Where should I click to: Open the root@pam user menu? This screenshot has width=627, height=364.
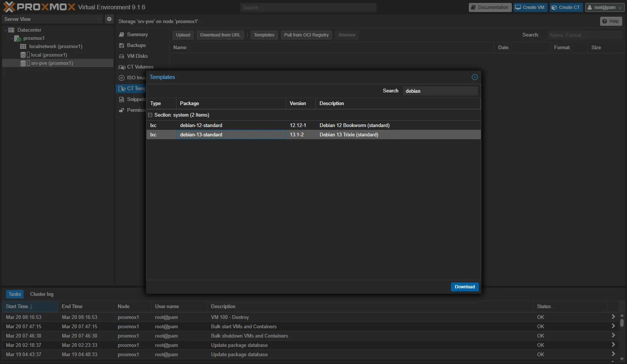point(604,7)
